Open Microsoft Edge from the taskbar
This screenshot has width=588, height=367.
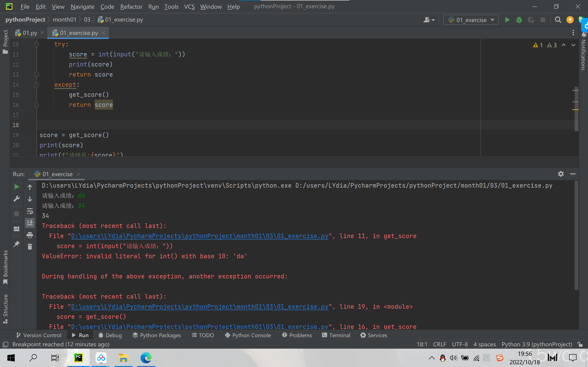point(146,358)
